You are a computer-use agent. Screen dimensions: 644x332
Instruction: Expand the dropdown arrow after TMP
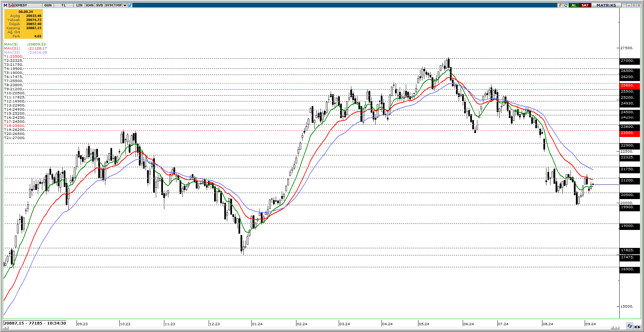click(125, 5)
